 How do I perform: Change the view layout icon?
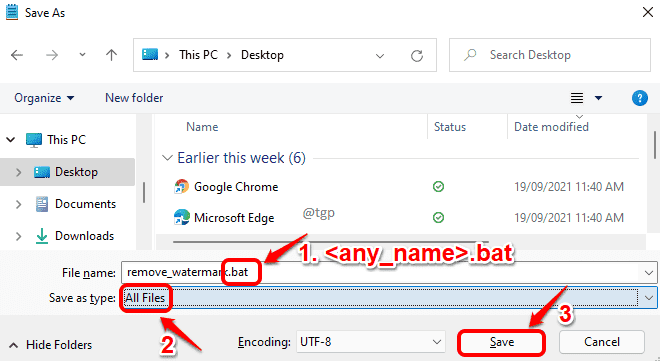click(577, 98)
